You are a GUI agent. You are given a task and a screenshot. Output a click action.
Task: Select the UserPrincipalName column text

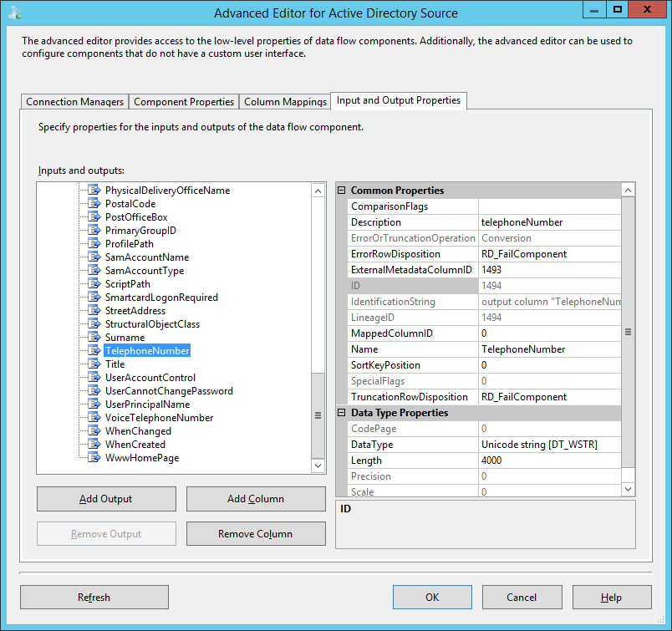tap(147, 405)
